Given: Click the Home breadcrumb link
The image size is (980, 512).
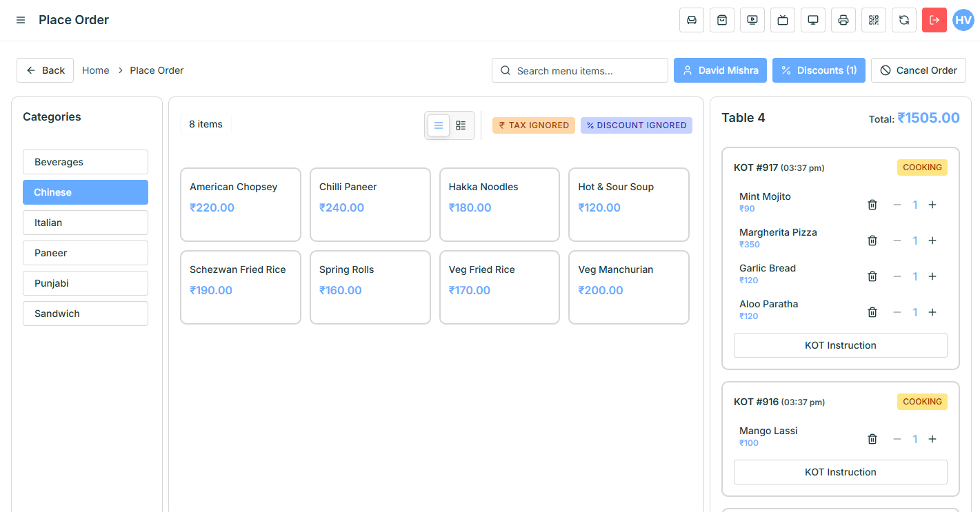Looking at the screenshot, I should 95,70.
